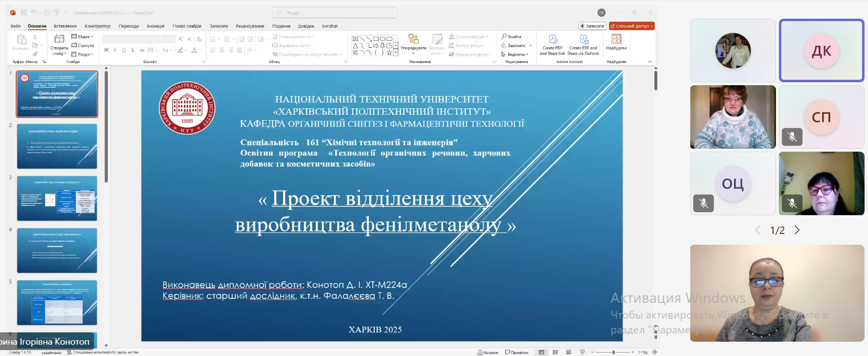Open the Add-ins (Надбудови) icon
The image size is (868, 356).
pyautogui.click(x=616, y=39)
